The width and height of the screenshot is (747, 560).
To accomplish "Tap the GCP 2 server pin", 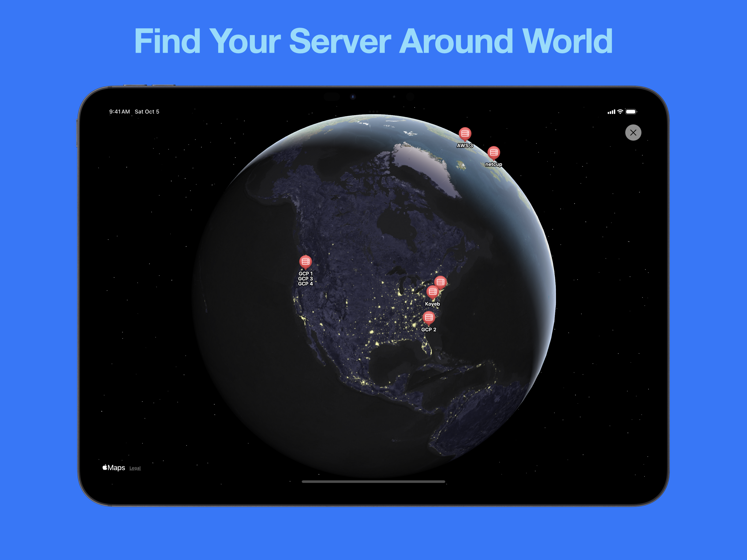I will [428, 318].
